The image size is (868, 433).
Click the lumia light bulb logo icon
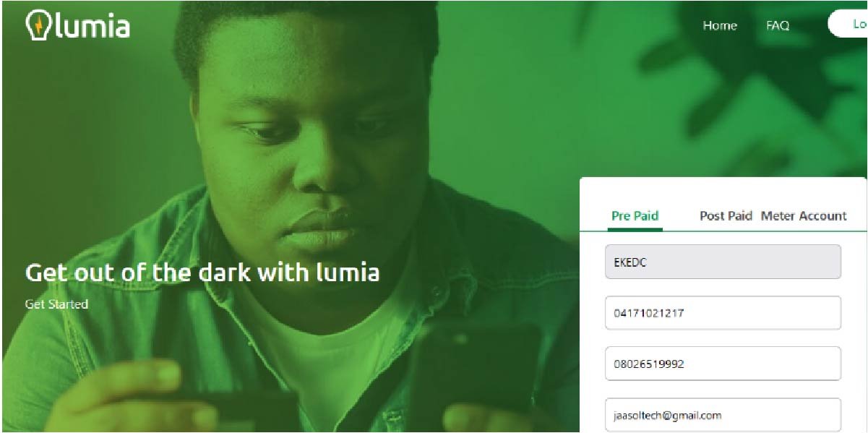[x=38, y=25]
